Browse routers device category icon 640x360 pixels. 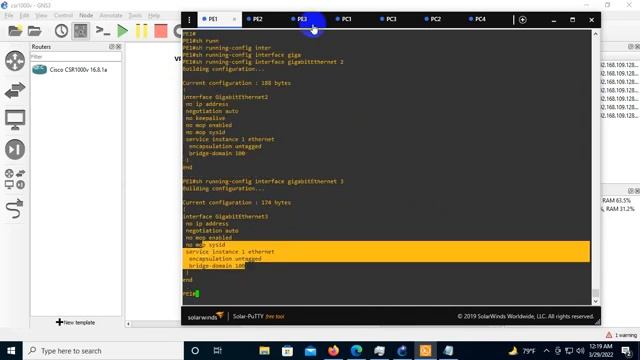click(15, 61)
